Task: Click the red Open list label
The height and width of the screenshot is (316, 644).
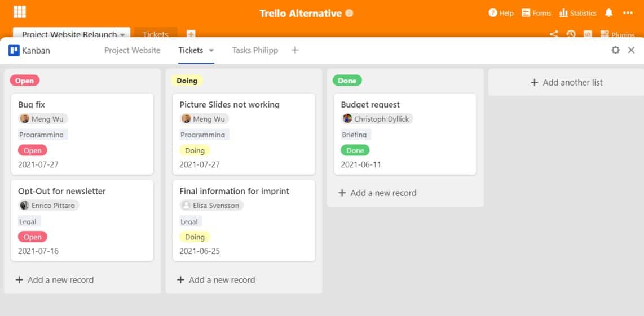Action: [x=25, y=81]
